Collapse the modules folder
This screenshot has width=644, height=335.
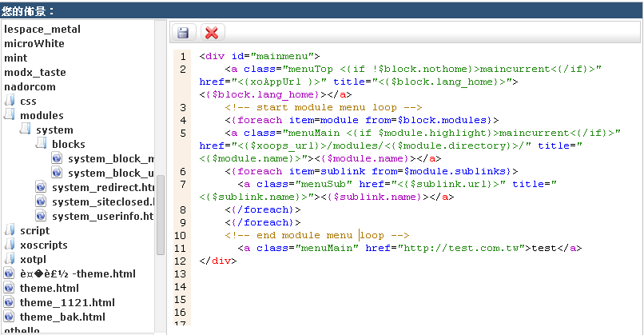point(10,116)
